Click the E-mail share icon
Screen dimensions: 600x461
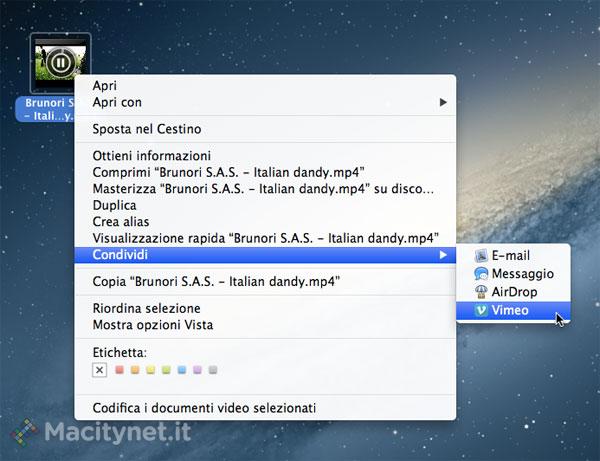(x=481, y=255)
